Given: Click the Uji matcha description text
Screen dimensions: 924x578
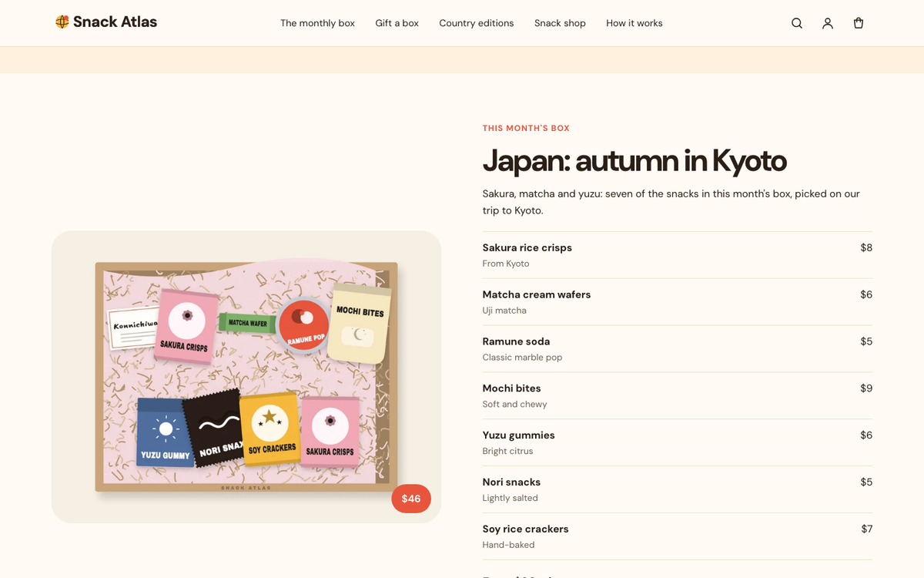Looking at the screenshot, I should (x=504, y=311).
